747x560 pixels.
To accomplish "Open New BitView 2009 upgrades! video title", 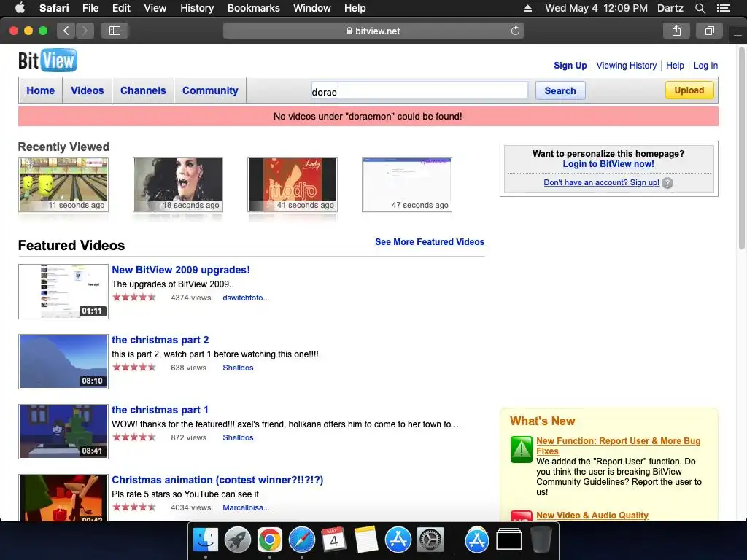I will (x=181, y=270).
